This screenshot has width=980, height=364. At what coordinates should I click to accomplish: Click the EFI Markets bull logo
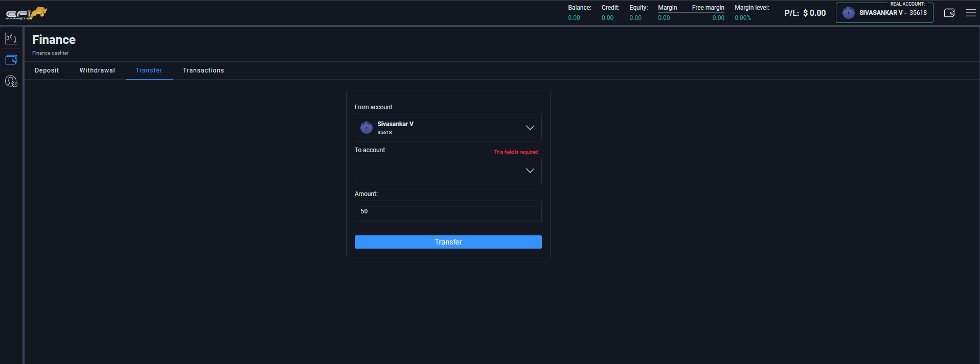coord(27,13)
